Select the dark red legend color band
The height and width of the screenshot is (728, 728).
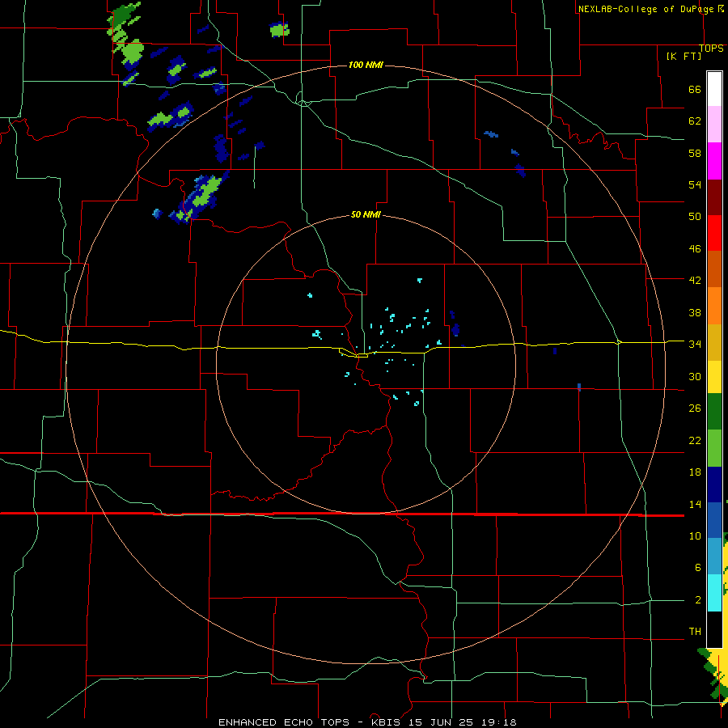[x=714, y=197]
